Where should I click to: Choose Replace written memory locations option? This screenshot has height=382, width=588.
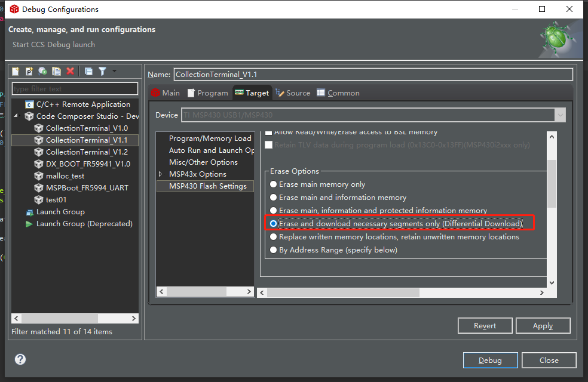click(273, 237)
